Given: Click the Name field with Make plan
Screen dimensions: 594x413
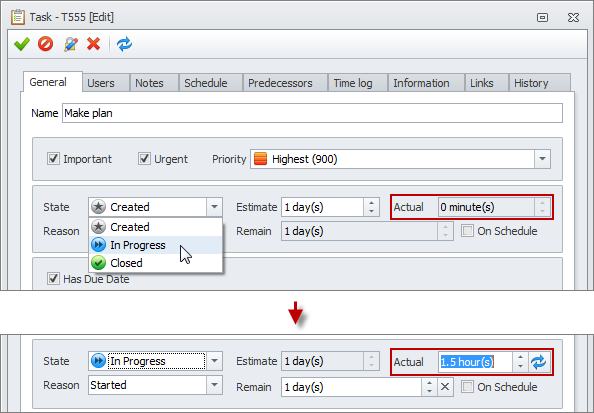Looking at the screenshot, I should (312, 113).
